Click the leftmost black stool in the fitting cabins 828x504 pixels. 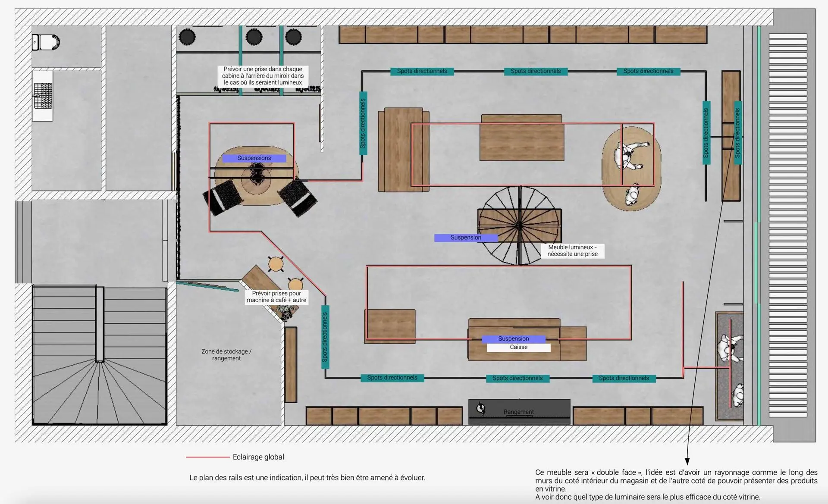click(187, 37)
